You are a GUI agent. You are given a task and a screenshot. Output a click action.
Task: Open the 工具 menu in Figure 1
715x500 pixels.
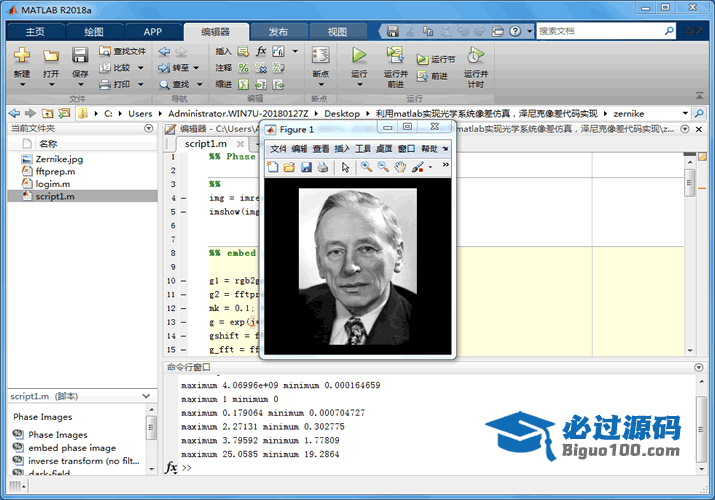coord(363,149)
